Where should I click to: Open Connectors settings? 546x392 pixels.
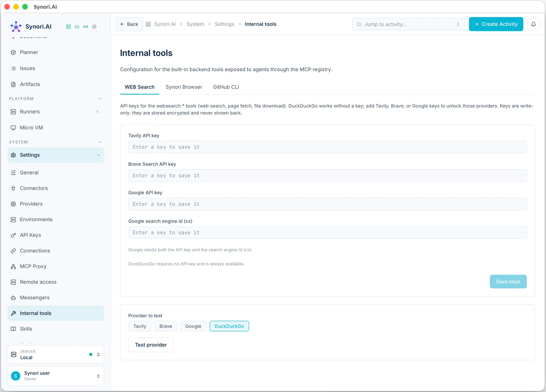tap(56, 188)
